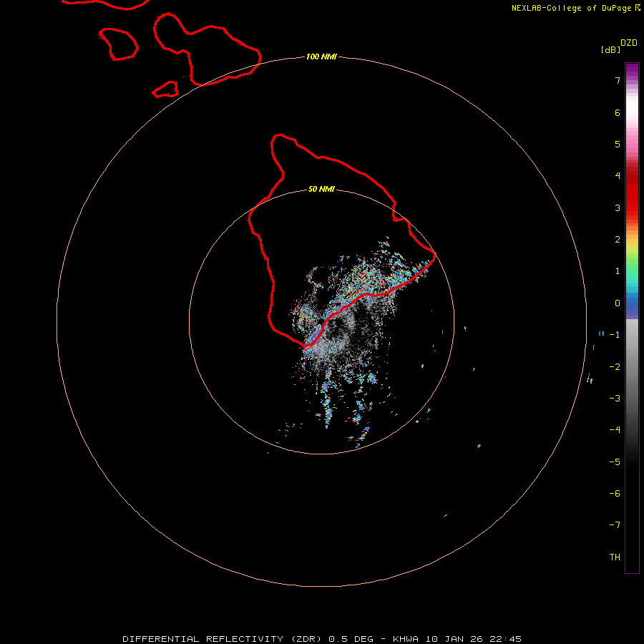Click the NEXLAB-College of DuPage label
The image size is (644, 644).
tap(572, 8)
